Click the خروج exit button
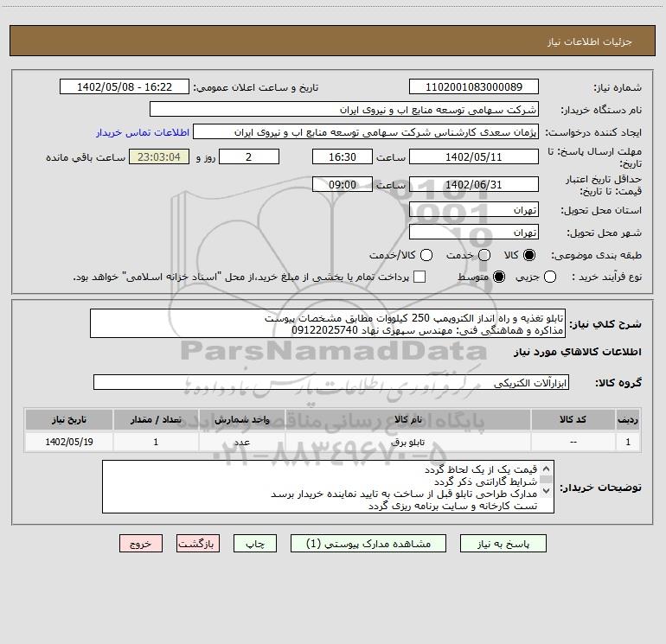The height and width of the screenshot is (644, 666). (x=141, y=544)
